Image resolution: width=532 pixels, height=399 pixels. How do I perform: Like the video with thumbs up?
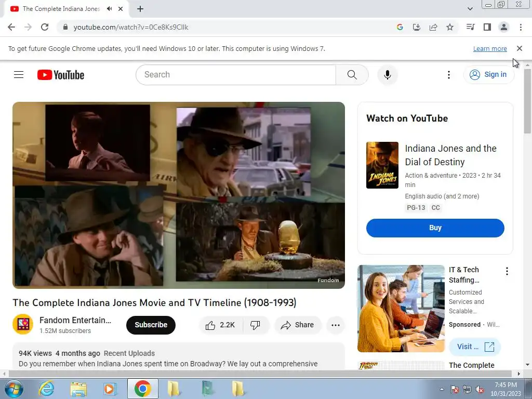coord(221,325)
